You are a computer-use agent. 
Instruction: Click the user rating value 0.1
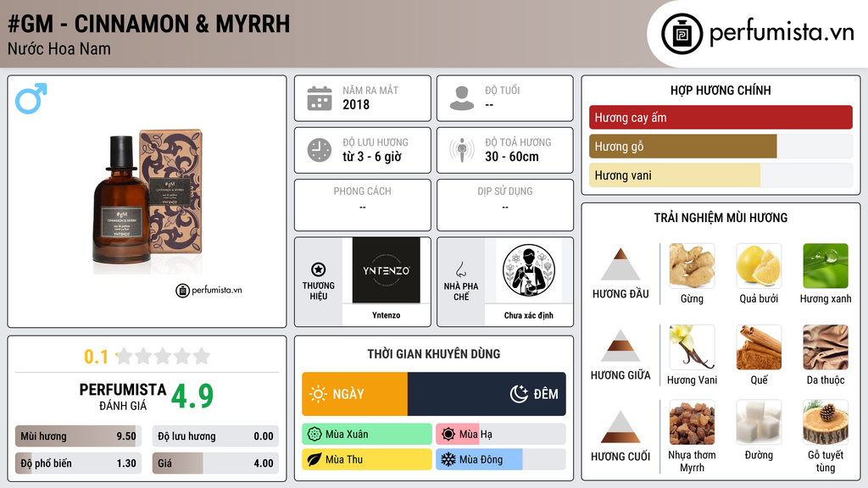click(x=96, y=357)
